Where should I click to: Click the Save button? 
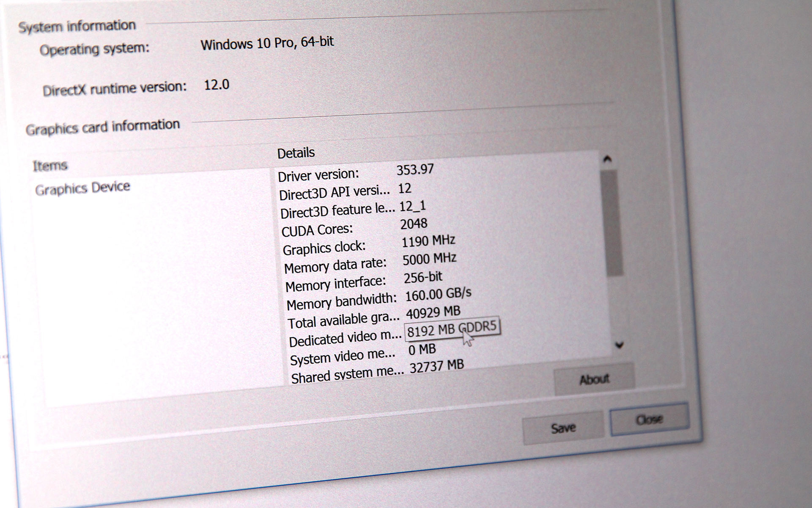(563, 428)
